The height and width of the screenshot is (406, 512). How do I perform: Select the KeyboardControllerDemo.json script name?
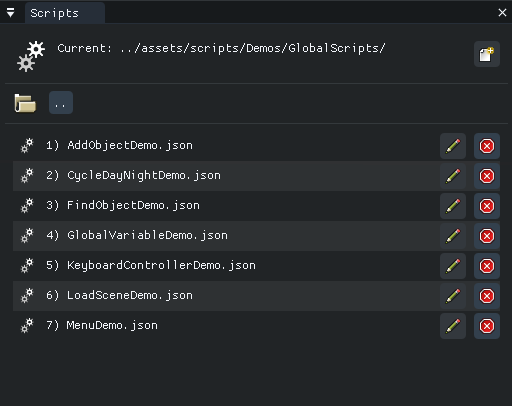point(161,266)
